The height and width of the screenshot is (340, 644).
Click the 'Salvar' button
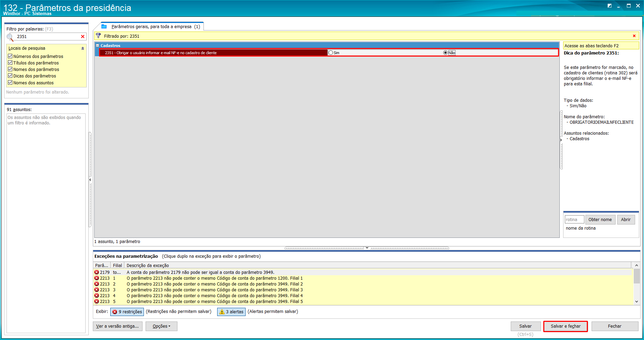click(525, 326)
